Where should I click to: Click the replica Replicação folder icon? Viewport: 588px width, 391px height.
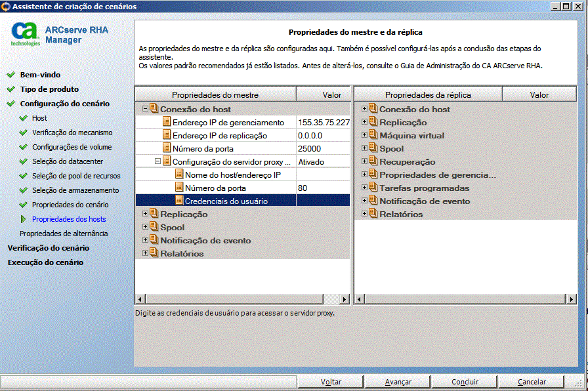point(373,121)
